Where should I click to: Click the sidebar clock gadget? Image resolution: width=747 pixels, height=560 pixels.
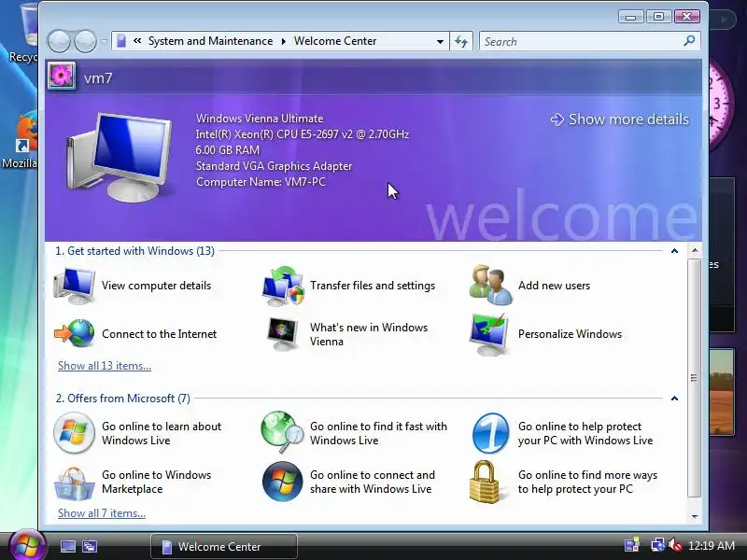coord(722,105)
